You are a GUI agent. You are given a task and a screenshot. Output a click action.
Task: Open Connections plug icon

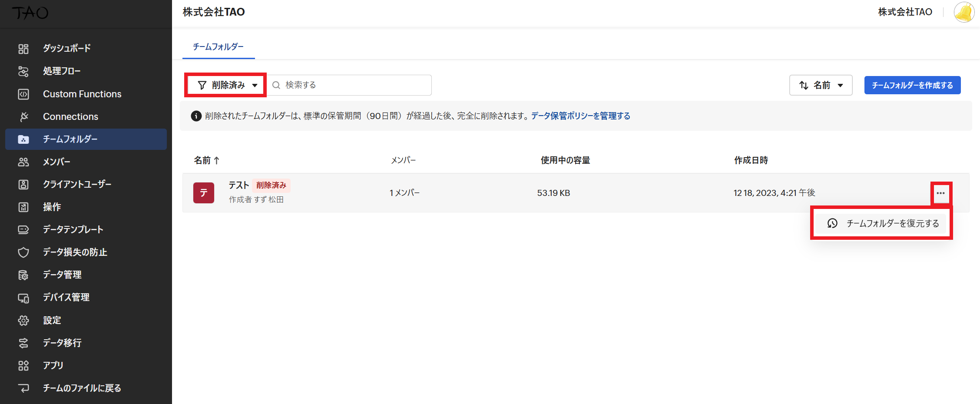point(23,116)
